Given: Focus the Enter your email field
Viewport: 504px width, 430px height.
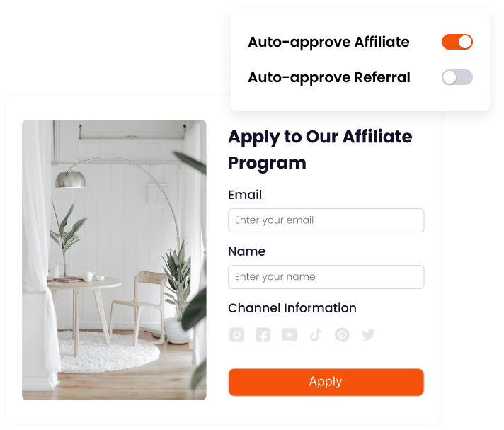Looking at the screenshot, I should click(326, 220).
